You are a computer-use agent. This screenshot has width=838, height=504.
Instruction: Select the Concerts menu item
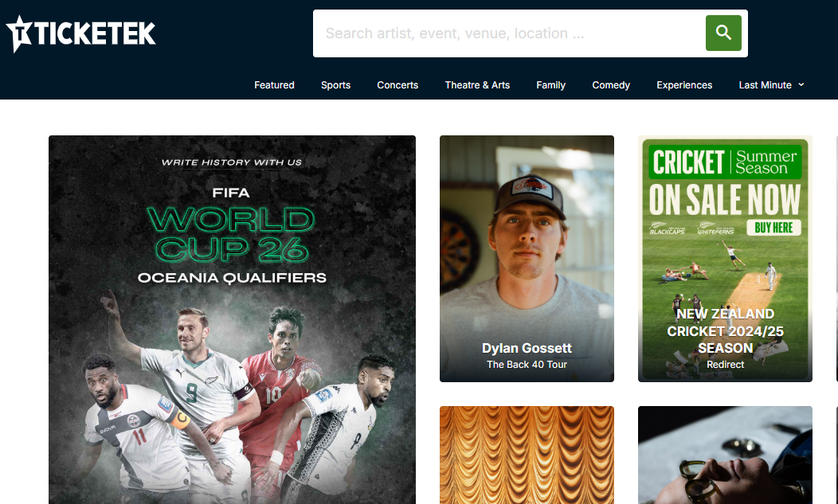[x=397, y=85]
